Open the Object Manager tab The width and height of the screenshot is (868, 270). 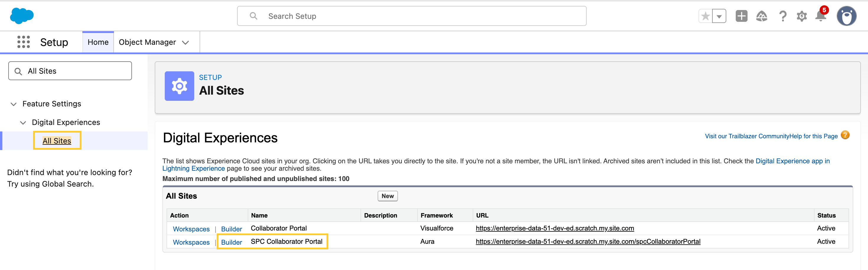tap(147, 42)
